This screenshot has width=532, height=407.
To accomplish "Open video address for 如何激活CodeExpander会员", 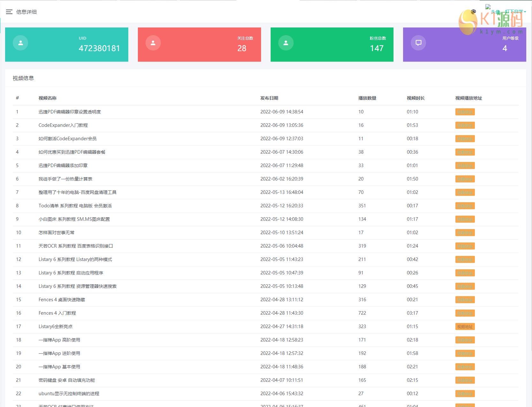I will 465,139.
